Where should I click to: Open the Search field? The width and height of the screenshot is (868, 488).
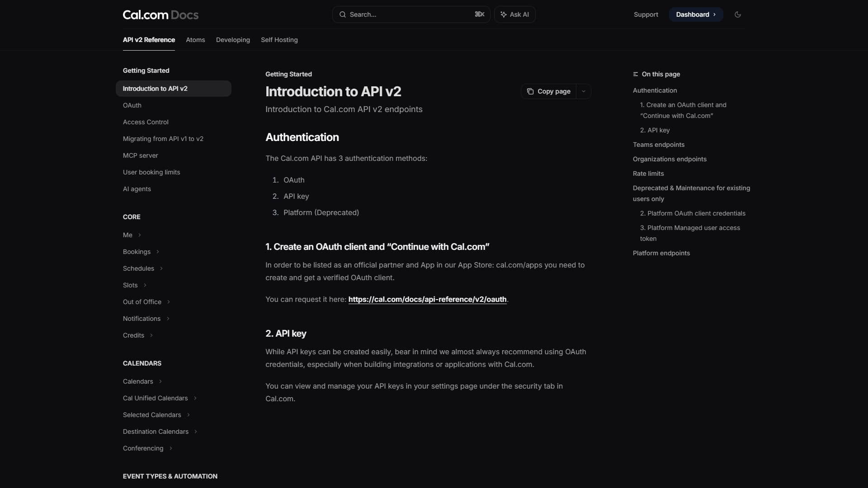[411, 14]
